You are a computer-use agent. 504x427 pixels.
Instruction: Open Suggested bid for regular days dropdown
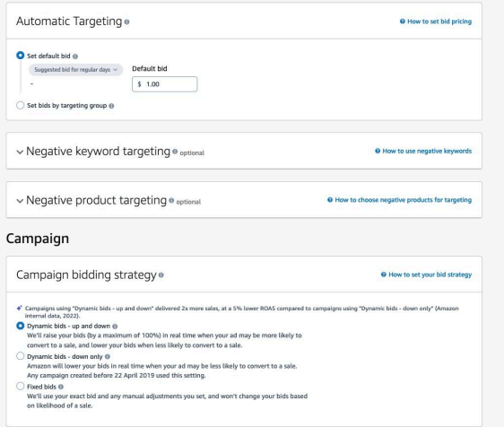76,70
